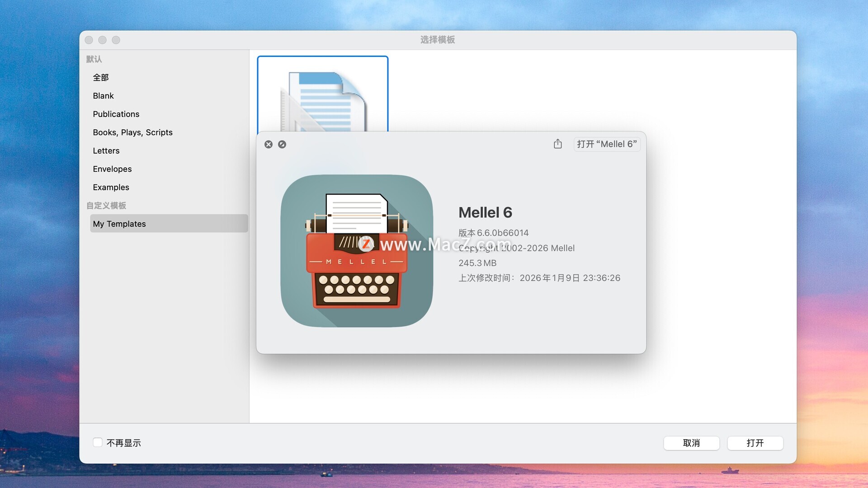
Task: Select the Letters category
Action: pyautogui.click(x=106, y=150)
